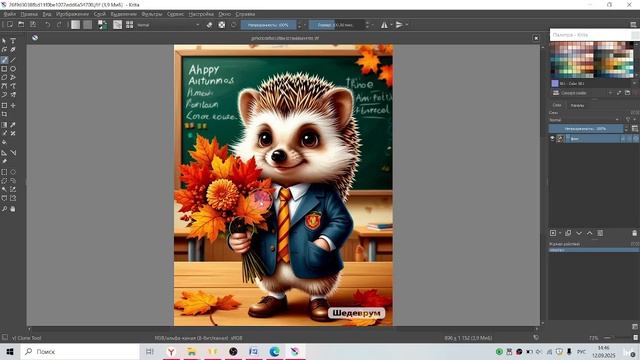Open the add-layer type dropdown arrow
This screenshot has height=360, width=640.
pos(560,233)
